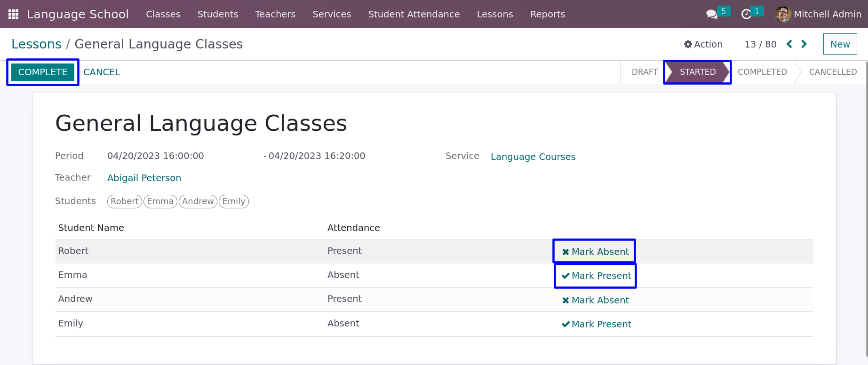Viewport: 868px width, 365px height.
Task: Mark Andrew absent
Action: 595,300
